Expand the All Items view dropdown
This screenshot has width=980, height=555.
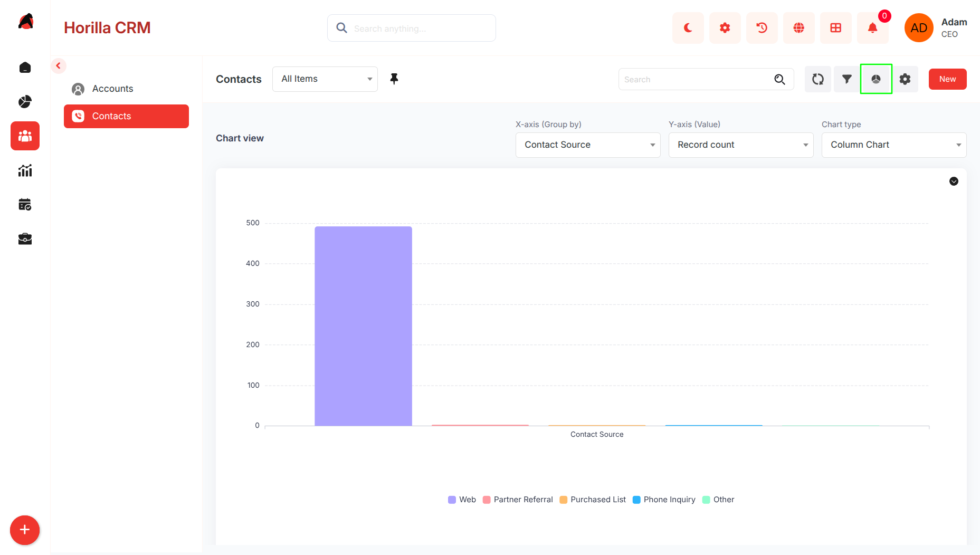pos(325,79)
